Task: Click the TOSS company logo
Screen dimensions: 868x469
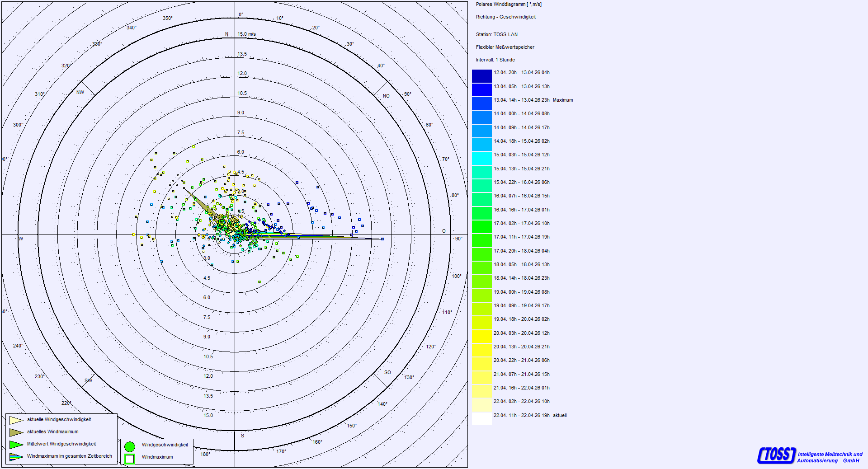Action: [x=776, y=455]
